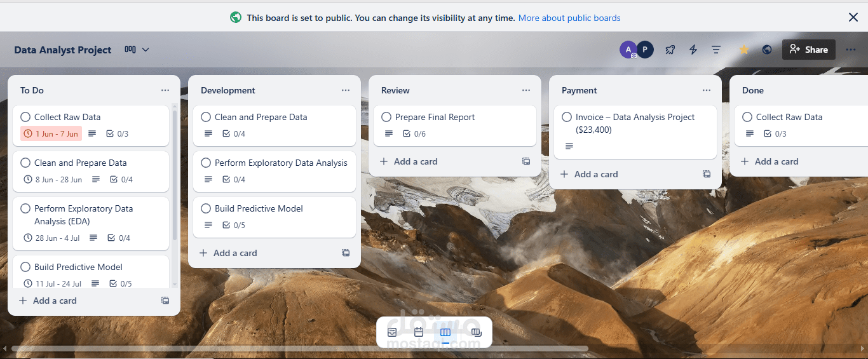Viewport: 868px width, 359px height.
Task: Click create-from-template icon in Payment list
Action: pyautogui.click(x=707, y=174)
